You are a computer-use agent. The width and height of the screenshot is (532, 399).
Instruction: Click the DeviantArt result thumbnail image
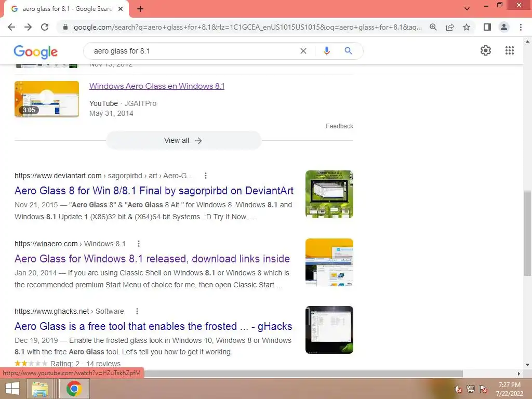(x=329, y=194)
